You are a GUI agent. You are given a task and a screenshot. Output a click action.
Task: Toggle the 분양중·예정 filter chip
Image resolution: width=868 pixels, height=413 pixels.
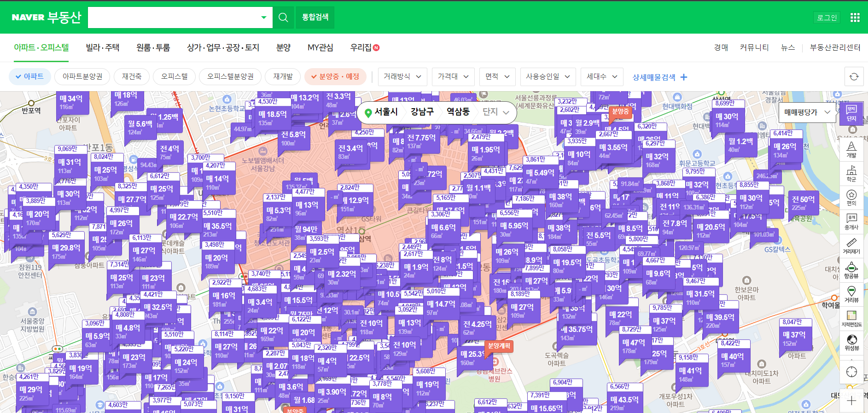point(335,76)
